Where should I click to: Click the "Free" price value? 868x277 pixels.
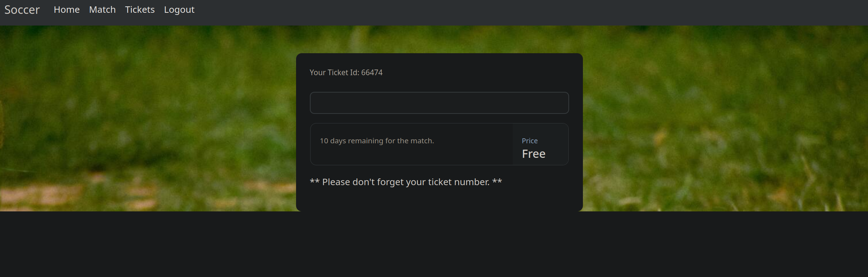(533, 154)
